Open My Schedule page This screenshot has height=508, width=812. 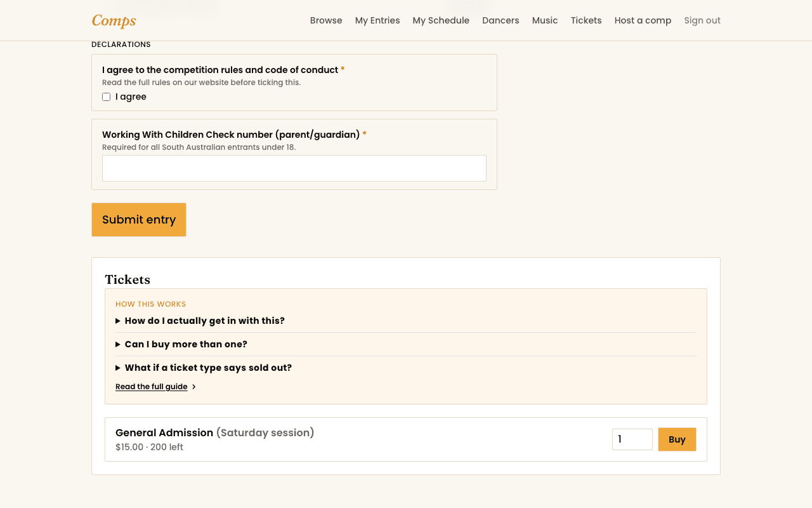pos(441,20)
